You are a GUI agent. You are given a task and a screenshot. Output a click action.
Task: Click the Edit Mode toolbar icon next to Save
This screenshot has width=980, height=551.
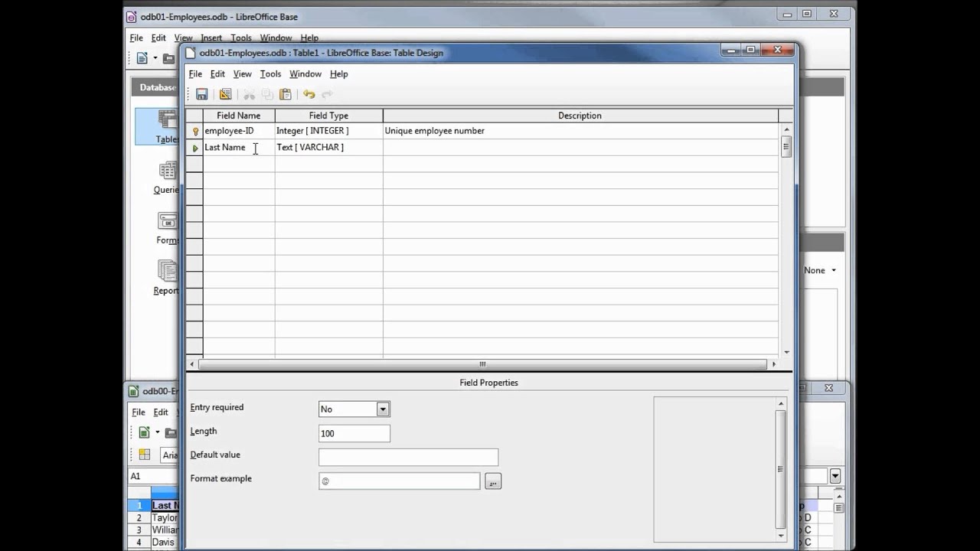pyautogui.click(x=225, y=94)
